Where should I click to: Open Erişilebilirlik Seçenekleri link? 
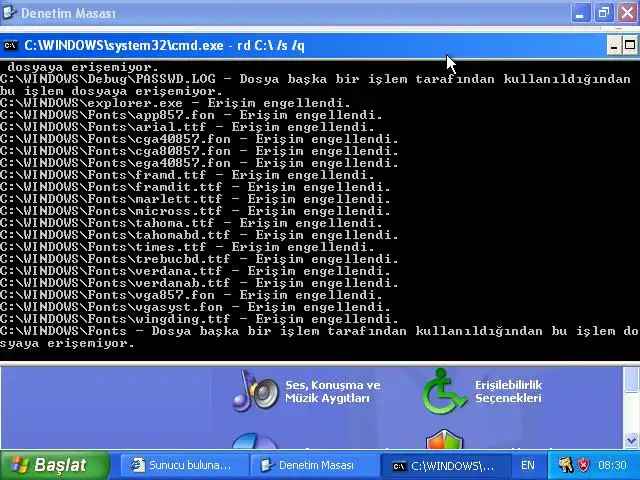click(x=508, y=391)
